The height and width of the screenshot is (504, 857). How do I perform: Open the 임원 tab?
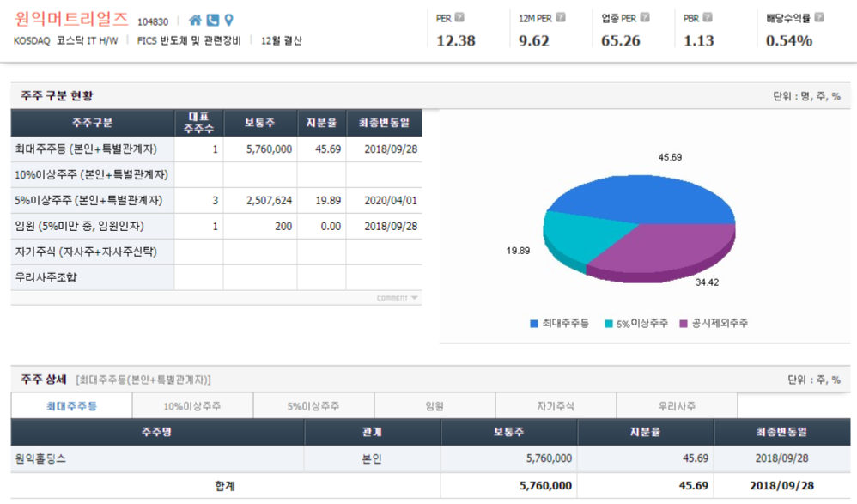(x=435, y=405)
